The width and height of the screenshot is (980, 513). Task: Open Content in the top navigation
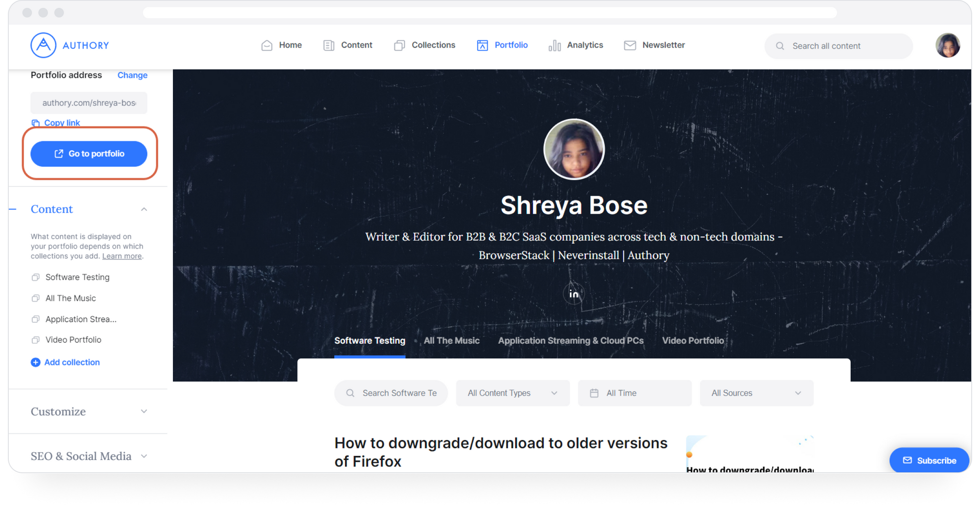point(348,45)
